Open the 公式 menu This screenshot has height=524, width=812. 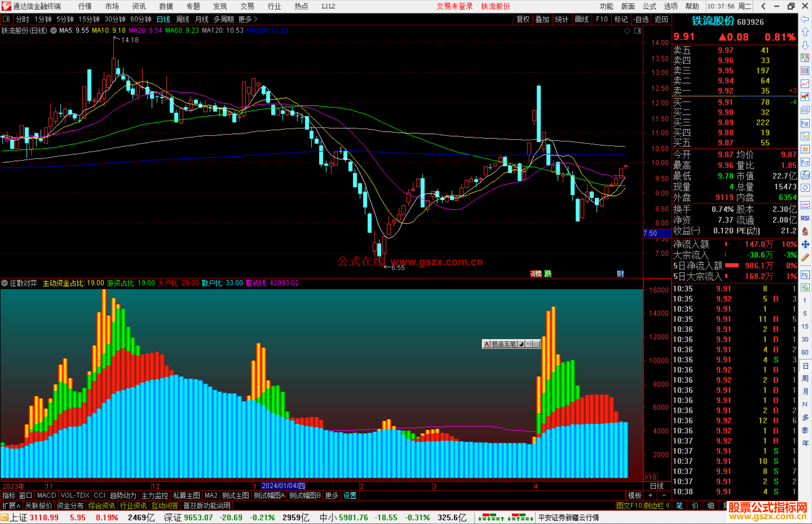[x=649, y=6]
